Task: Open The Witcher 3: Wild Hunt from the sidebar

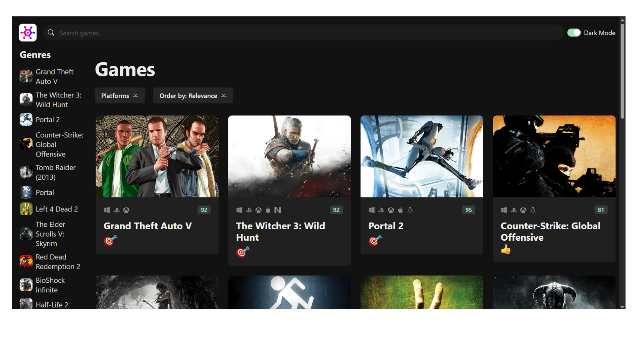Action: pyautogui.click(x=58, y=100)
